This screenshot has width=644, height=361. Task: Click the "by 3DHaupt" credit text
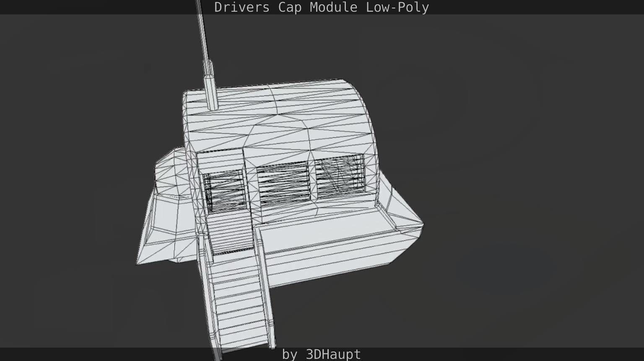(x=321, y=354)
